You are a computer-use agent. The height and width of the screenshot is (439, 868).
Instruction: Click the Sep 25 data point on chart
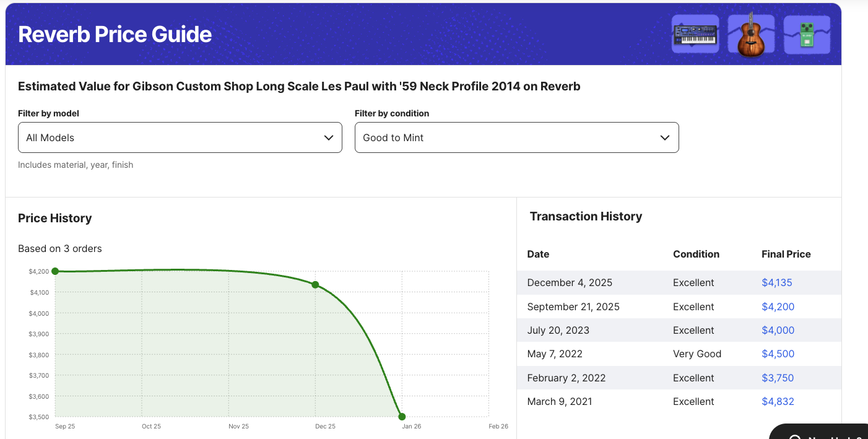55,271
